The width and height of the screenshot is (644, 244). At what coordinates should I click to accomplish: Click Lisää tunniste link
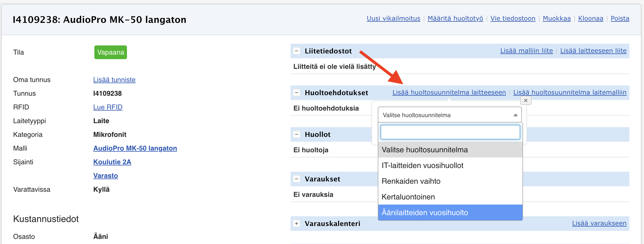click(114, 80)
